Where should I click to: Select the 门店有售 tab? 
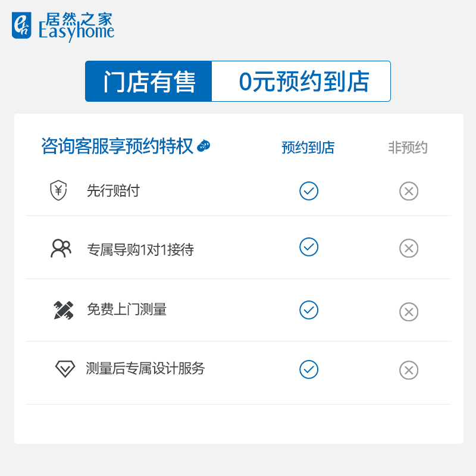pos(149,82)
